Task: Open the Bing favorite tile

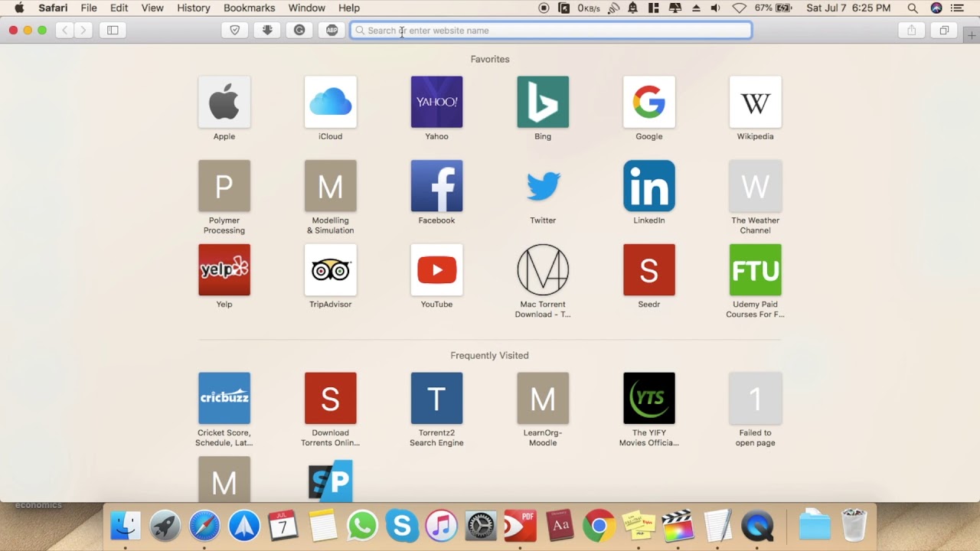Action: (543, 102)
